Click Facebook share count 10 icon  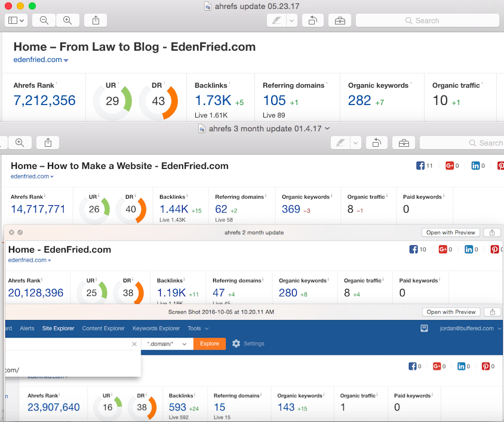coord(413,249)
